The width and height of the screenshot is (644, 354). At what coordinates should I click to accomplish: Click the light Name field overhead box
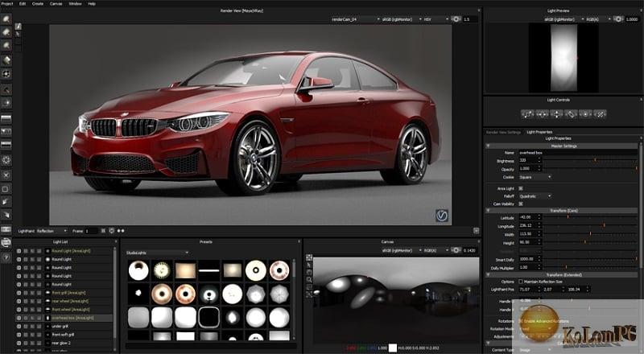[x=577, y=153]
